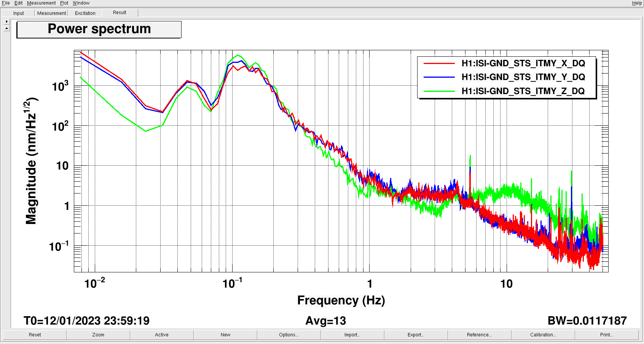Open the Window menu
Viewport: 644px width, 344px height.
click(x=81, y=3)
